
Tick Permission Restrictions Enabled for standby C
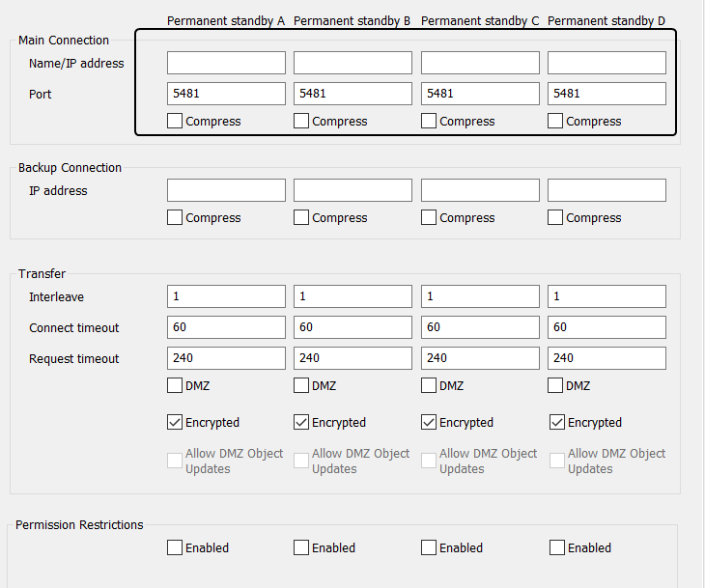point(429,548)
